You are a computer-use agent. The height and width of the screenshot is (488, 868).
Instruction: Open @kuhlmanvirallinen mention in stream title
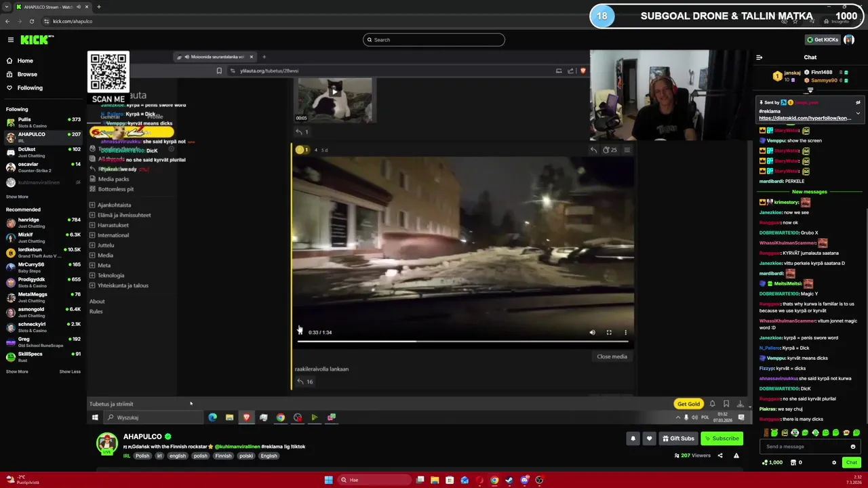pyautogui.click(x=237, y=447)
